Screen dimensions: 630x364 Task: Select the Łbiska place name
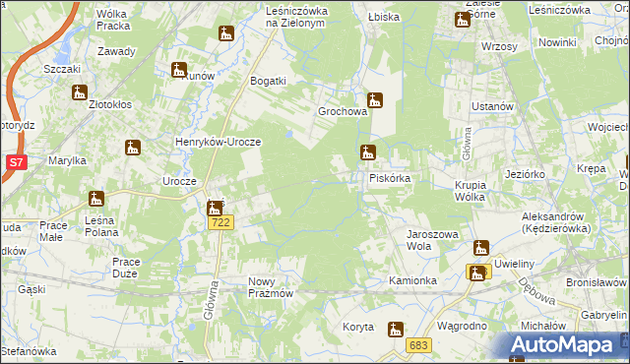pos(384,17)
